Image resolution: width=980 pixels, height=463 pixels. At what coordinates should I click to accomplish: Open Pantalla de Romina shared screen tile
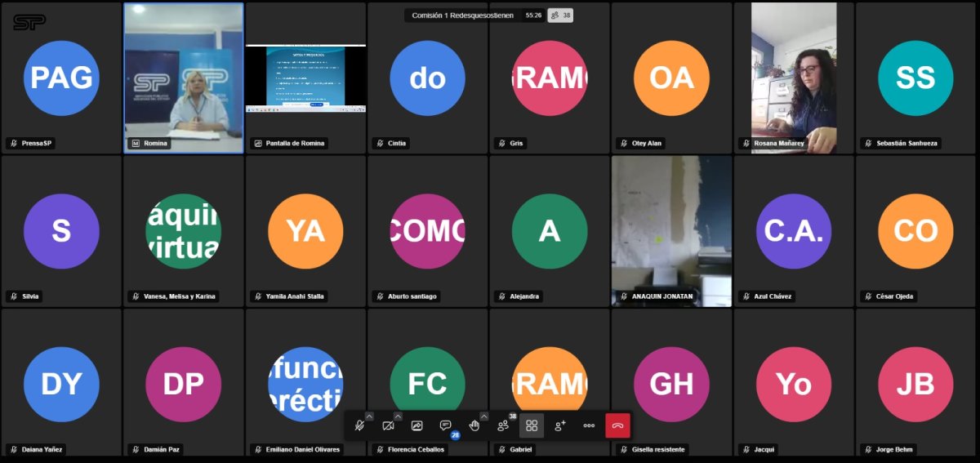pyautogui.click(x=305, y=78)
